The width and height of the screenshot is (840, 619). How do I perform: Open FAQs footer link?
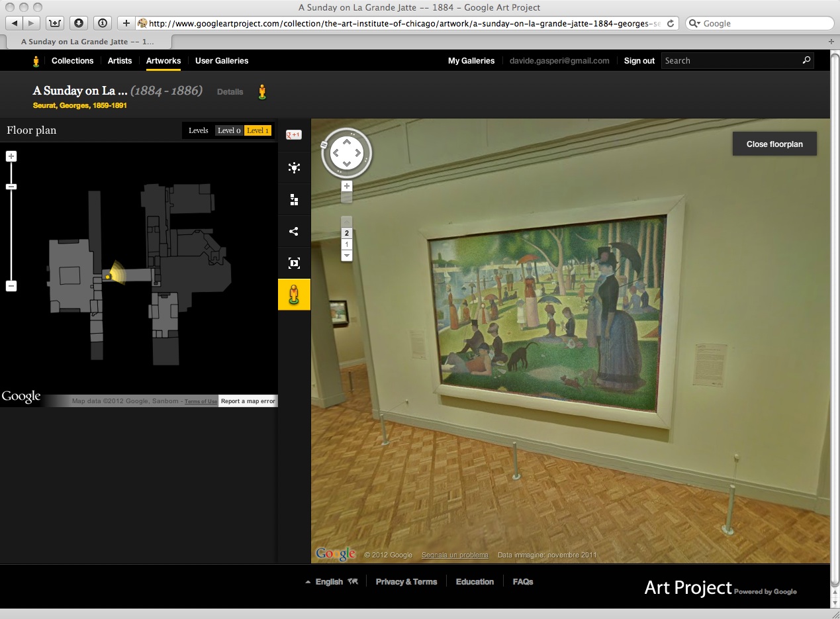click(523, 582)
